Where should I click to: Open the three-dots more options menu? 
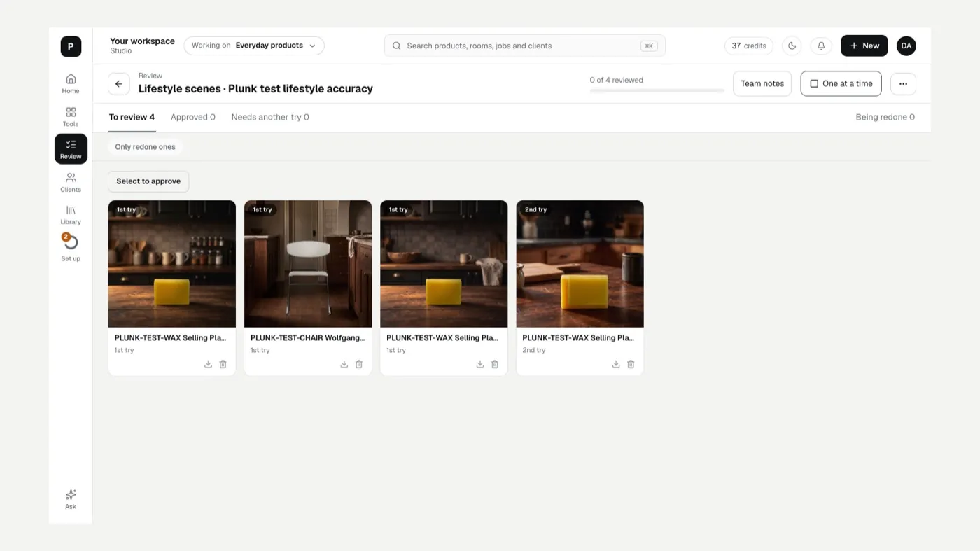[x=903, y=83]
